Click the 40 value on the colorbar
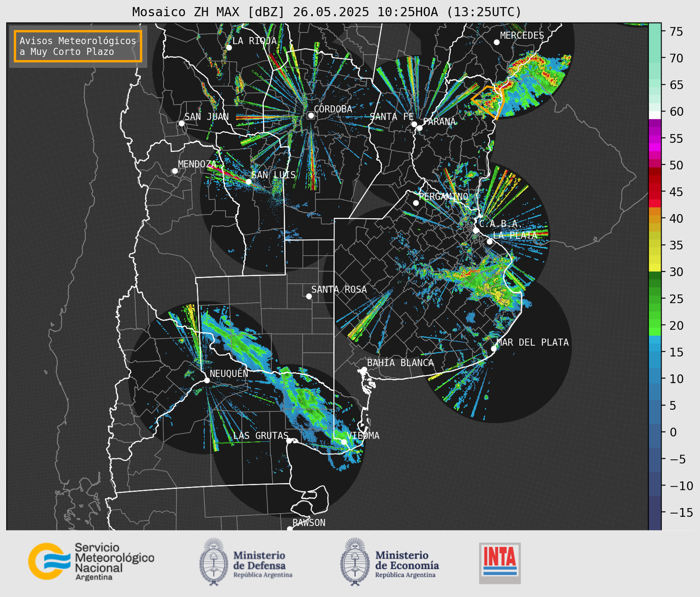This screenshot has height=597, width=700. (676, 218)
